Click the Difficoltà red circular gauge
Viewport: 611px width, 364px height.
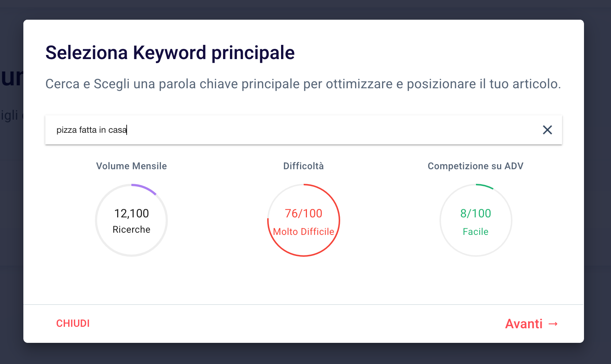304,220
